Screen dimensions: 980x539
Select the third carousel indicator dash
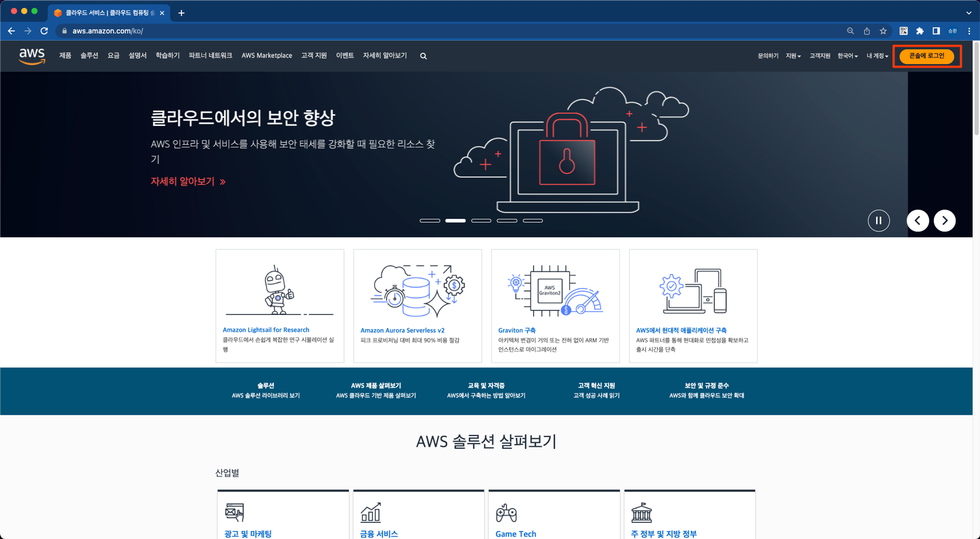[x=481, y=221]
